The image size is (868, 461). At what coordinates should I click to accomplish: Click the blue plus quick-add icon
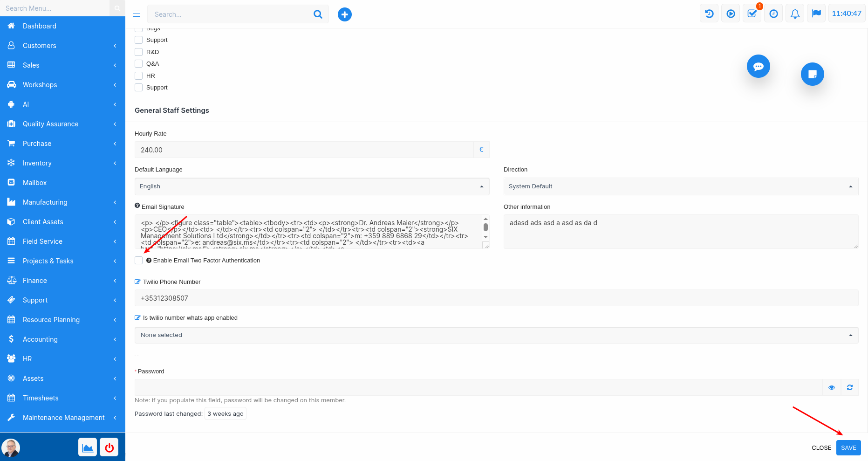[344, 14]
